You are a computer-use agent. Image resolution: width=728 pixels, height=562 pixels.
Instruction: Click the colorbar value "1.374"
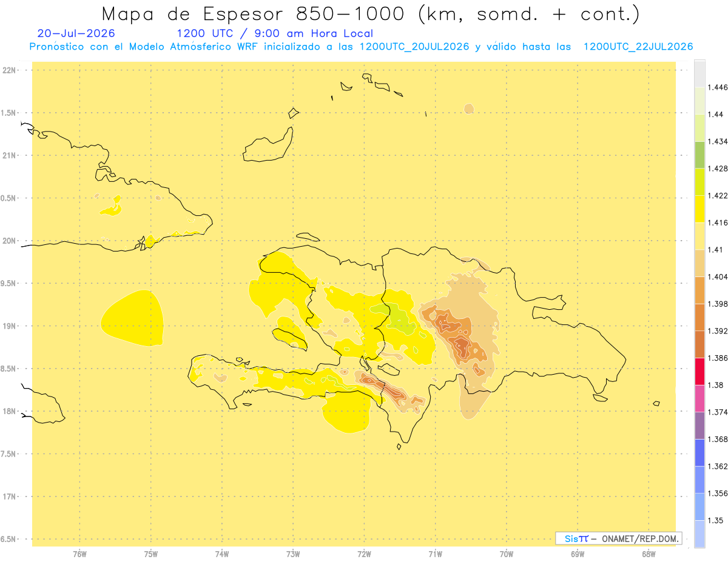coord(717,412)
